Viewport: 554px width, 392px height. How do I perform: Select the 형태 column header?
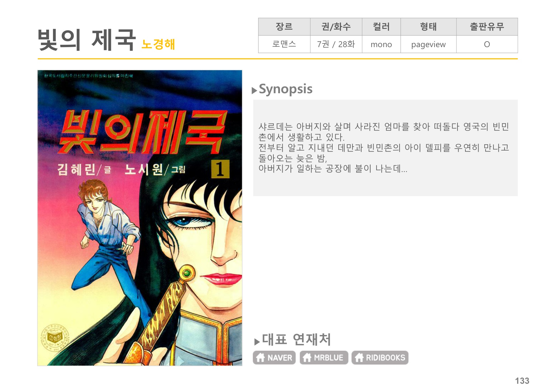(x=428, y=27)
